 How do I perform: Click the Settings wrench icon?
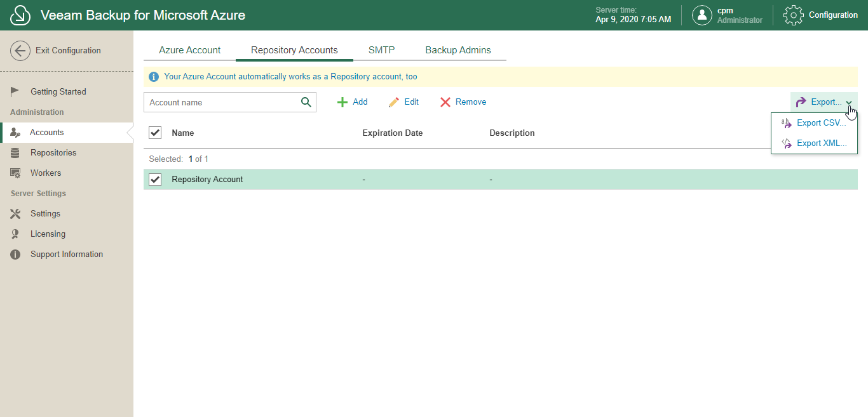[x=15, y=214]
